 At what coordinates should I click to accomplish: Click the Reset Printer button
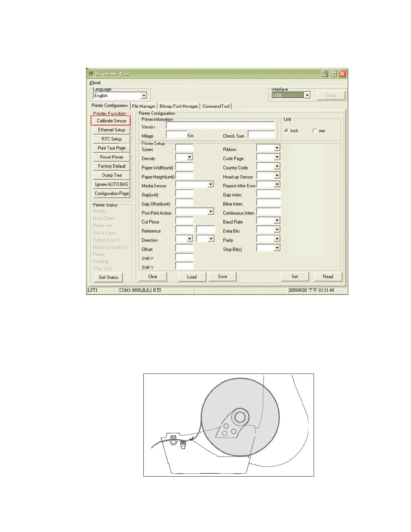tap(111, 157)
